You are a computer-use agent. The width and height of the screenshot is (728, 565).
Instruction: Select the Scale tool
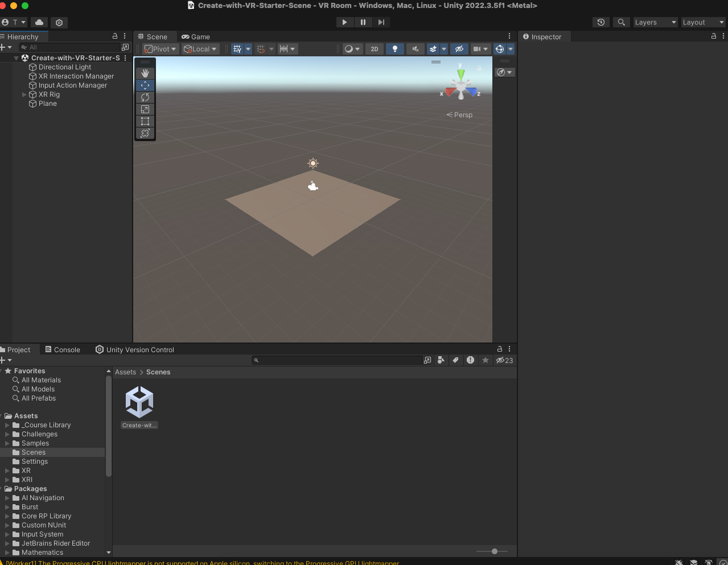[145, 109]
